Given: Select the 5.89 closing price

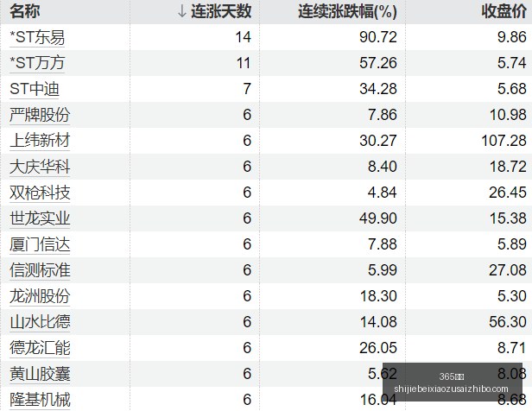Looking at the screenshot, I should click(512, 244).
